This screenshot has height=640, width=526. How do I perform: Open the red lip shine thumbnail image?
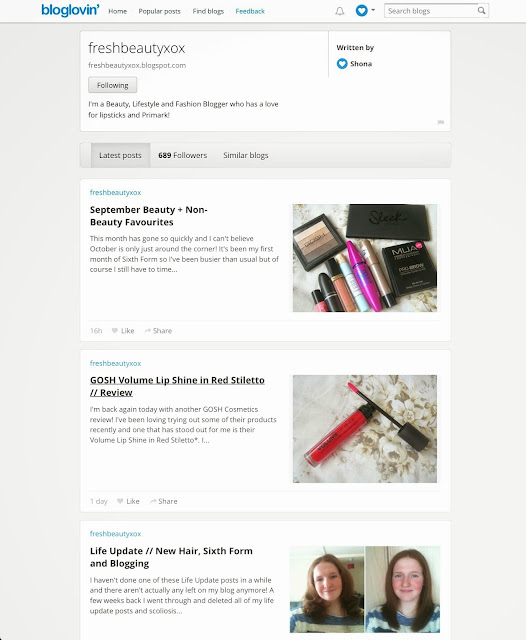coord(365,429)
